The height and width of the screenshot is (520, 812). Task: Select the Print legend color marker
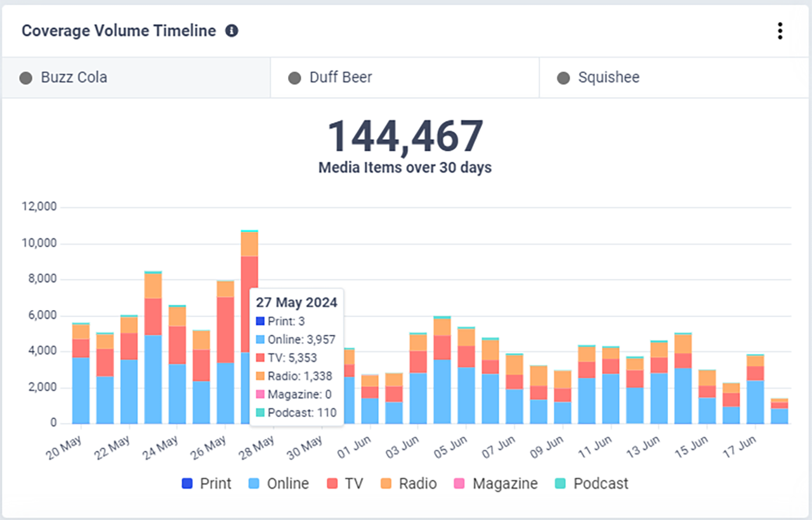pos(187,483)
